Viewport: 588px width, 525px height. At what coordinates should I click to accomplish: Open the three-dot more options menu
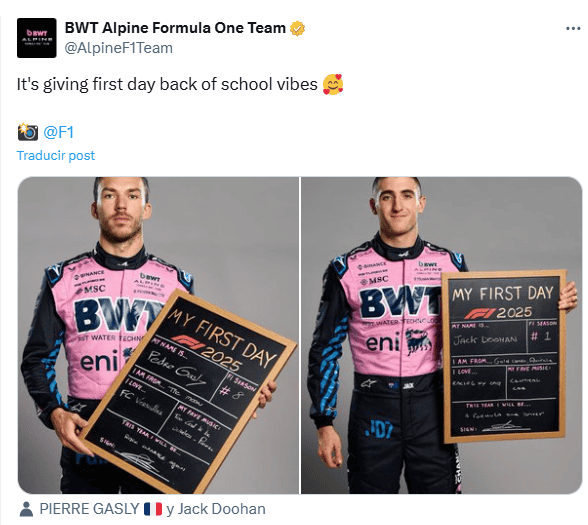573,28
